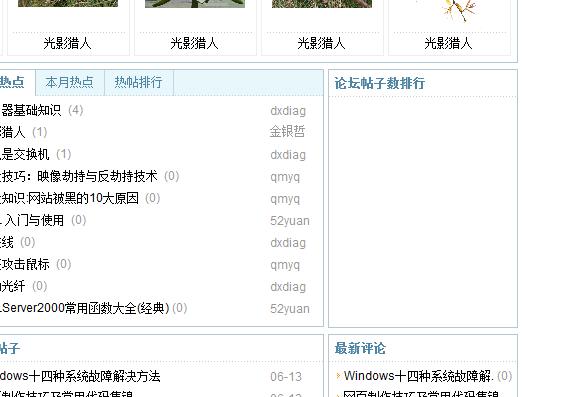Click author 52yuan on 入门与使用 row
Screen dimensions: 564x397
290,221
